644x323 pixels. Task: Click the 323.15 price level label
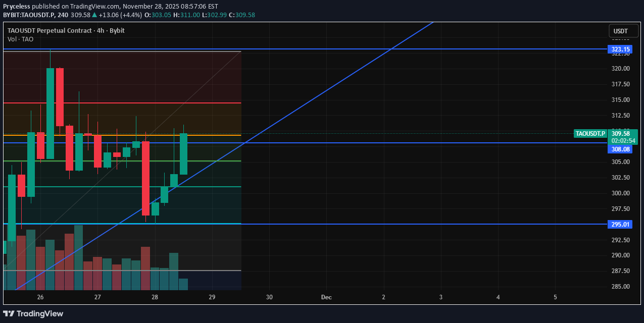pyautogui.click(x=620, y=49)
